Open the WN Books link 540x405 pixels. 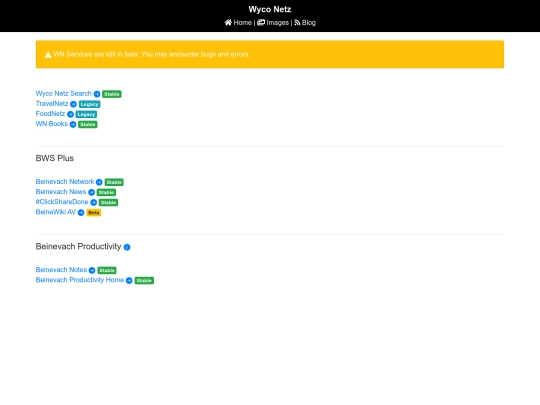tap(52, 124)
